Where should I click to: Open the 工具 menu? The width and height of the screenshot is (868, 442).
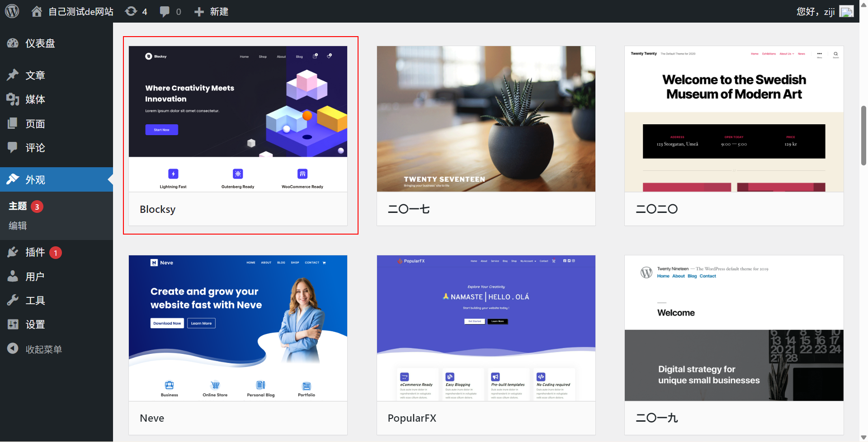57,300
